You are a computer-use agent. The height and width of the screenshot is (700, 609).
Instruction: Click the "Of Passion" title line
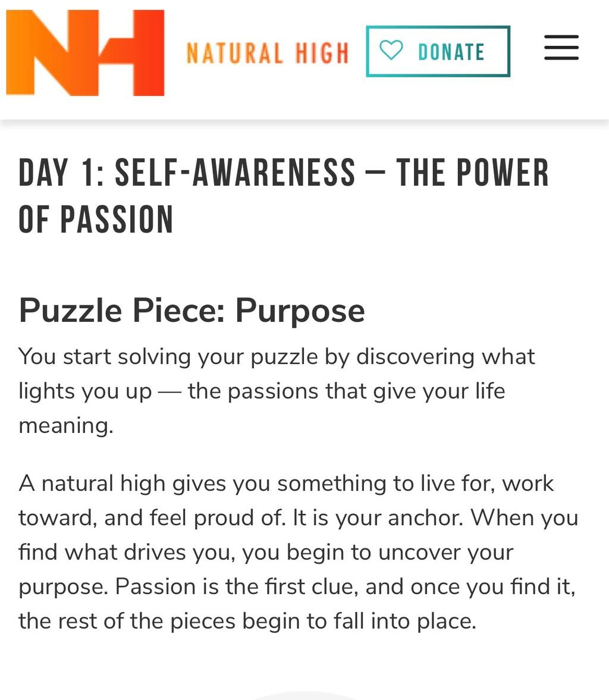[96, 219]
